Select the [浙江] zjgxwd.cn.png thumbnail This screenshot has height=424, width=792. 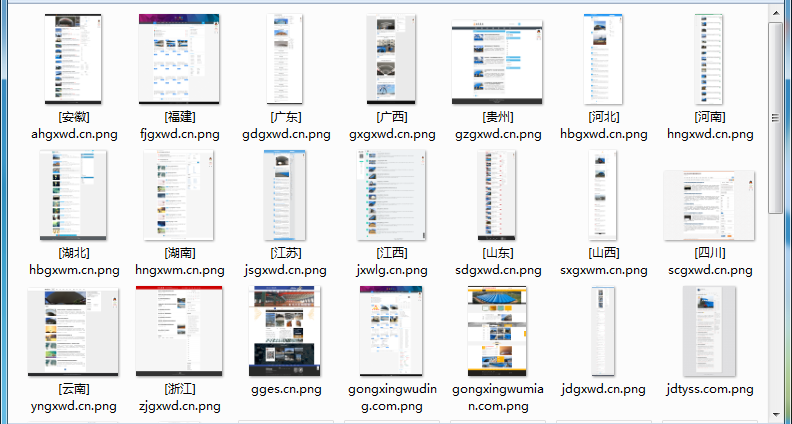pyautogui.click(x=180, y=330)
